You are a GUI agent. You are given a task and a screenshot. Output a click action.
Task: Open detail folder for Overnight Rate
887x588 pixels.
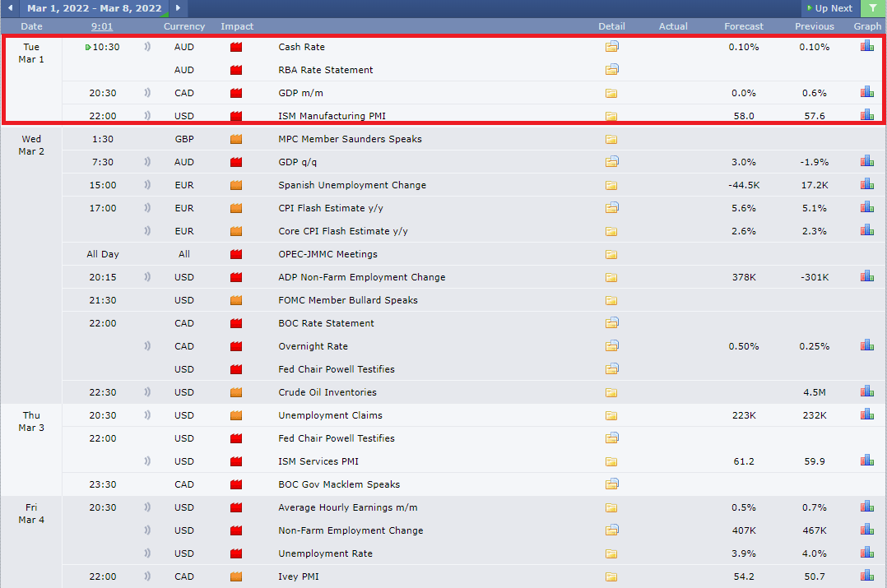[611, 345]
